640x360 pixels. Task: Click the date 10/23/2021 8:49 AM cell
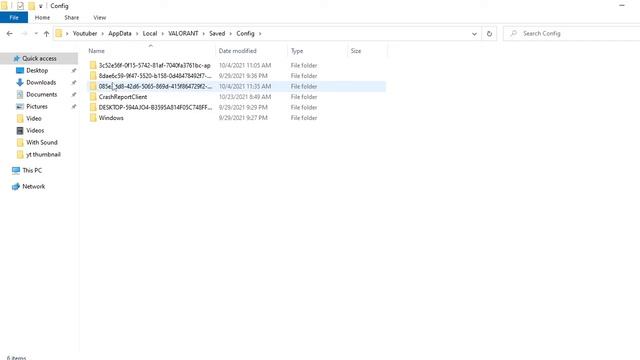coord(245,97)
